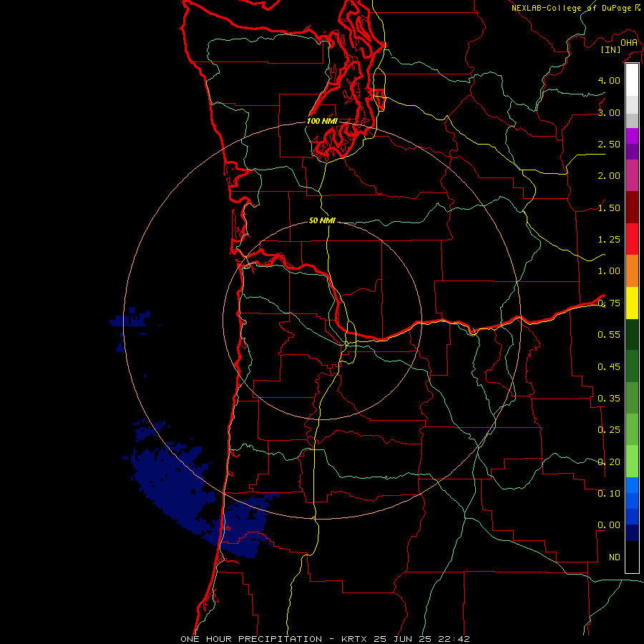This screenshot has height=644, width=644.
Task: Select the light blue legend color band
Action: coord(632,485)
